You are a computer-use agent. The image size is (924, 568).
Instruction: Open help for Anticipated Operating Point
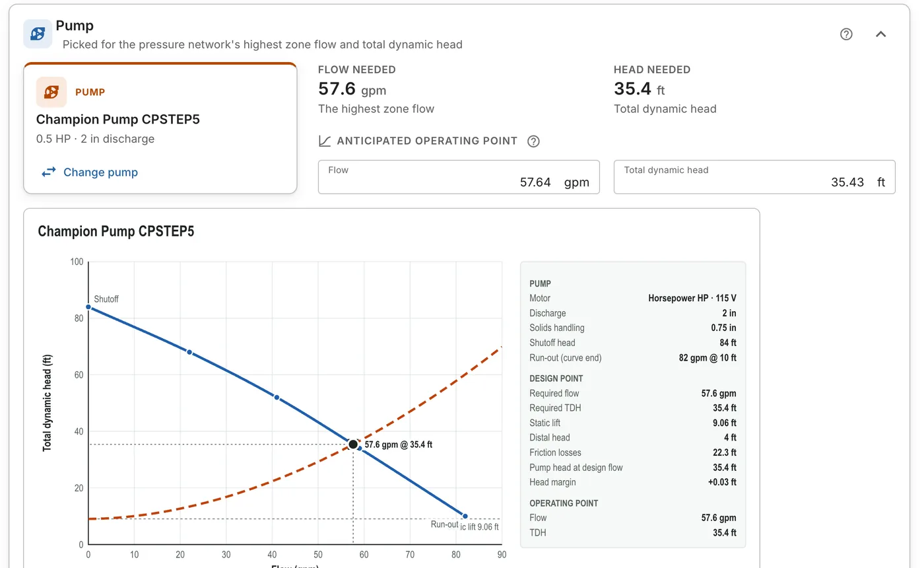(x=534, y=141)
